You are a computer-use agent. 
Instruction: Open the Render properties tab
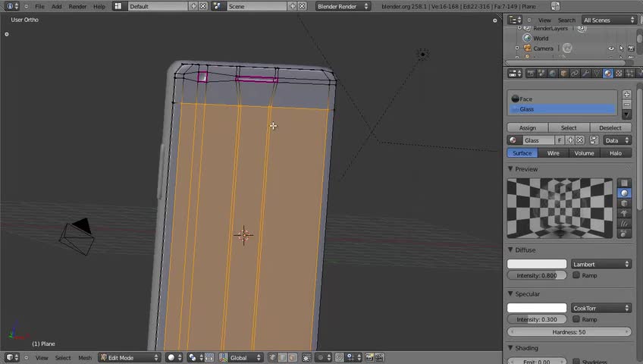(531, 74)
